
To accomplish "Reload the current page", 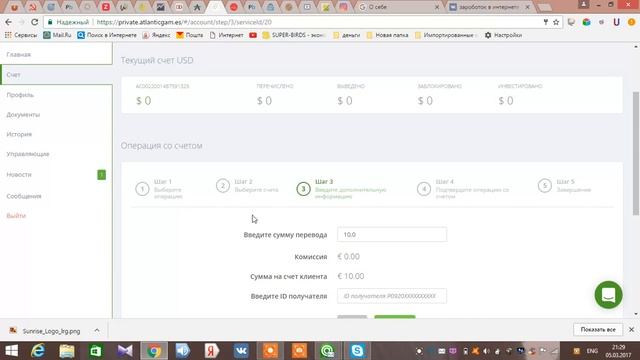I will tap(35, 22).
